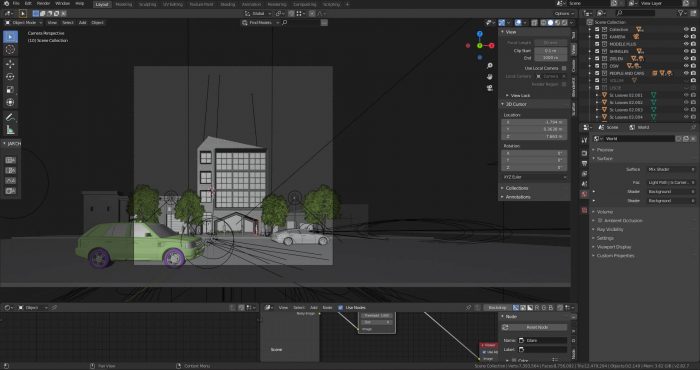Select the Select Box tool
The height and width of the screenshot is (370, 700).
(x=10, y=37)
